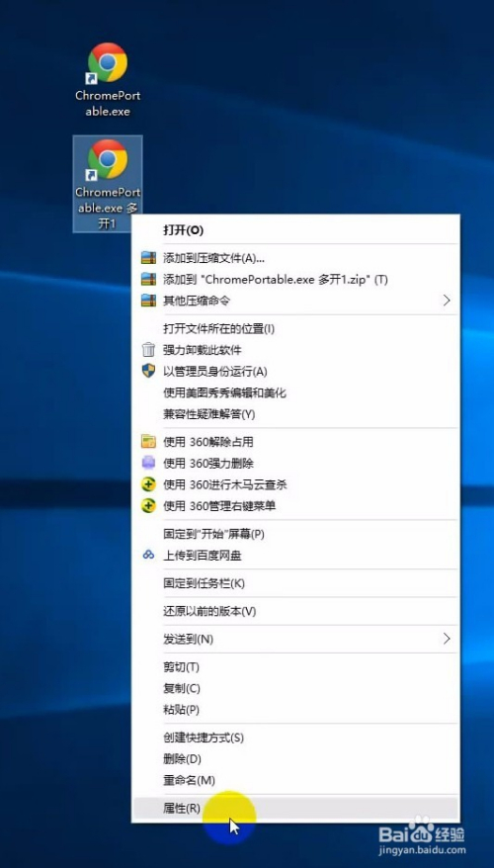Click the 360 shredder icon beside 强力删除
494x868 pixels.
point(148,463)
